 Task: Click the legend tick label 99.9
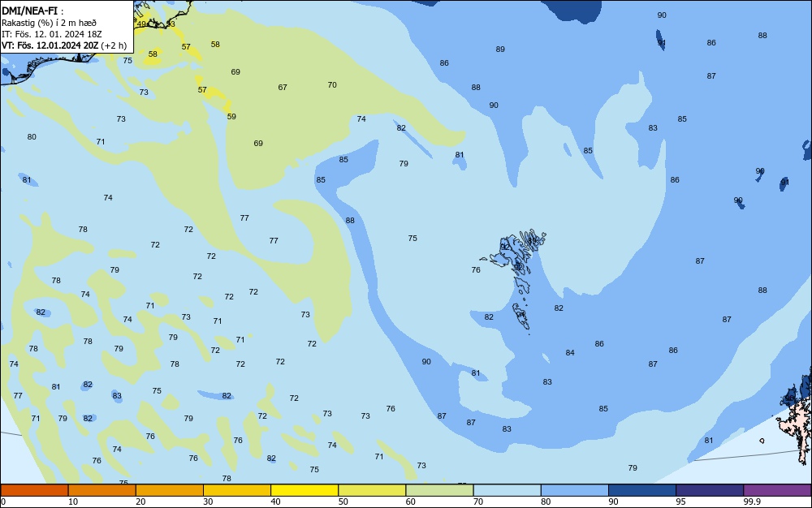point(752,502)
